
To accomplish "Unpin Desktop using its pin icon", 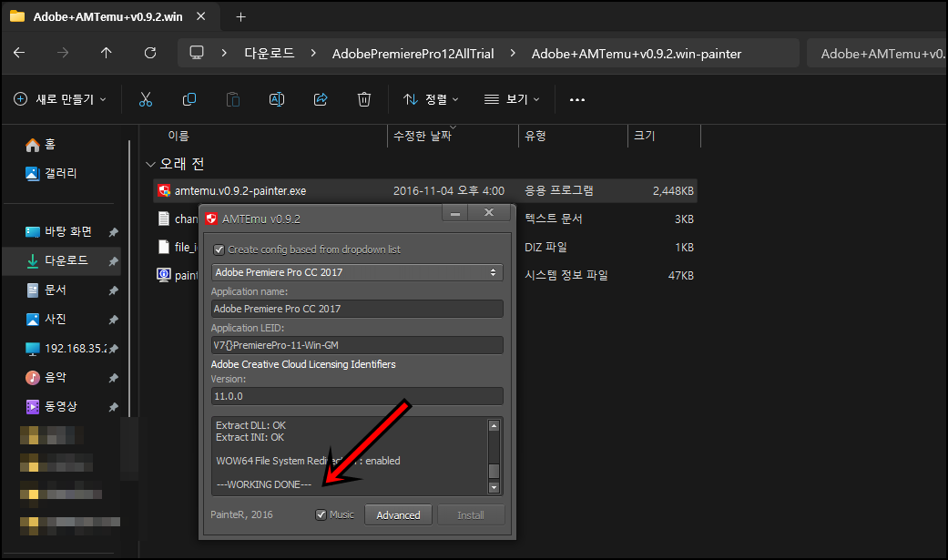I will (113, 232).
